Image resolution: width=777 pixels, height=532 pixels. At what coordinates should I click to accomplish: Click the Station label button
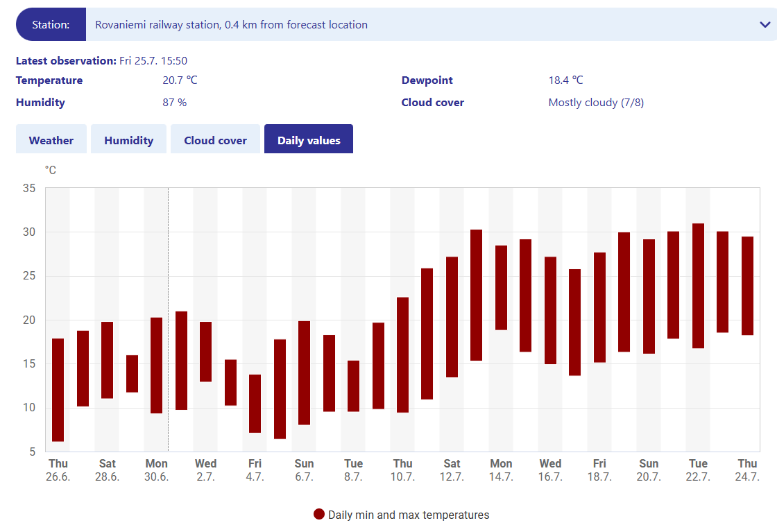click(x=51, y=25)
